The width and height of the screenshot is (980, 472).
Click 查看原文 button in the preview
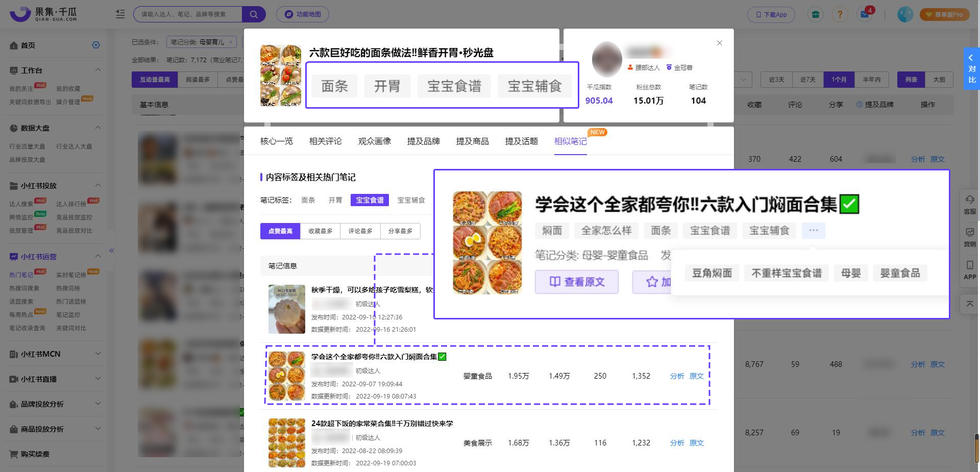pyautogui.click(x=577, y=282)
